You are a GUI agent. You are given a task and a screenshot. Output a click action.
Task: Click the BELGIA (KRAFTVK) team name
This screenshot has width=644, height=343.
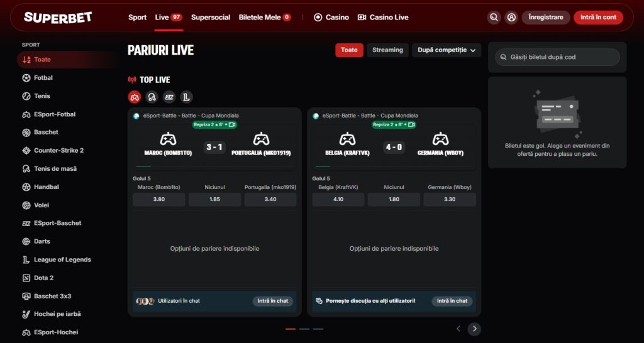tap(347, 153)
